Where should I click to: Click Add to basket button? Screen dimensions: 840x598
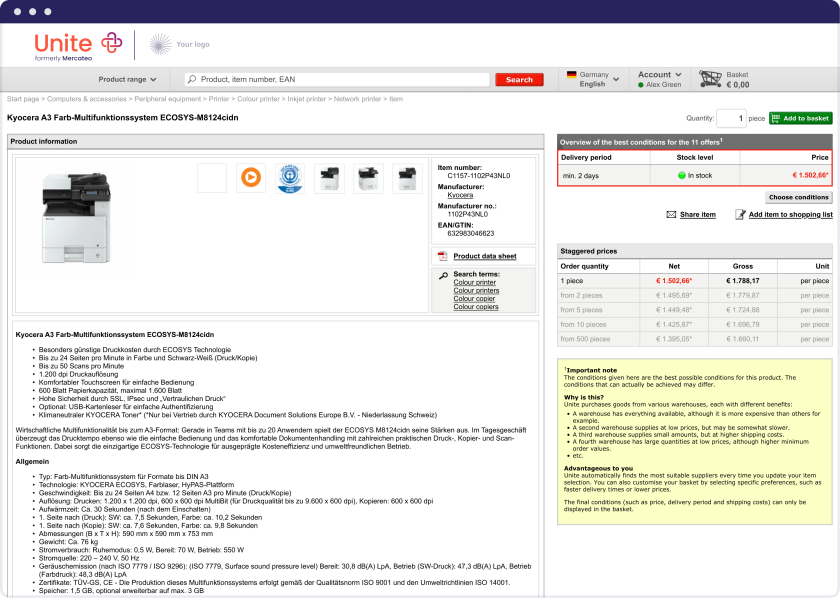tap(801, 118)
